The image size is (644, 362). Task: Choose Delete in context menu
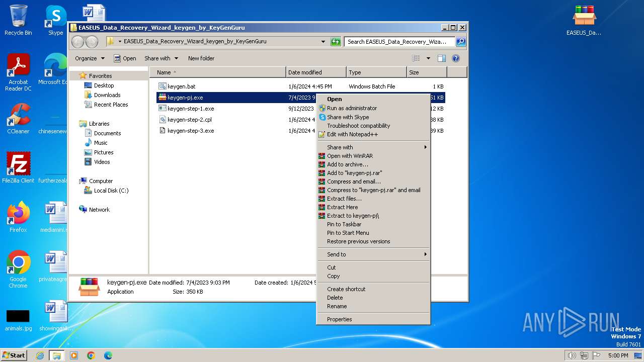373,298
